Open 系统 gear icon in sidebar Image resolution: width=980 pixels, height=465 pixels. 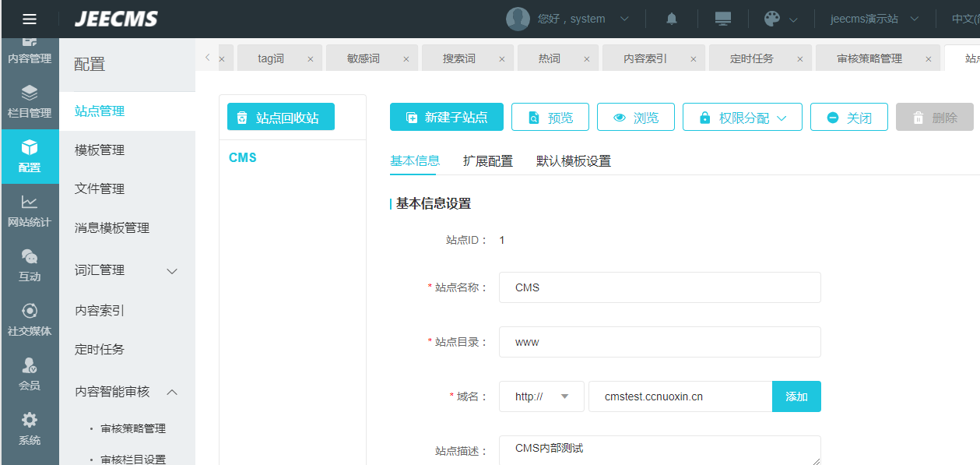pos(30,428)
